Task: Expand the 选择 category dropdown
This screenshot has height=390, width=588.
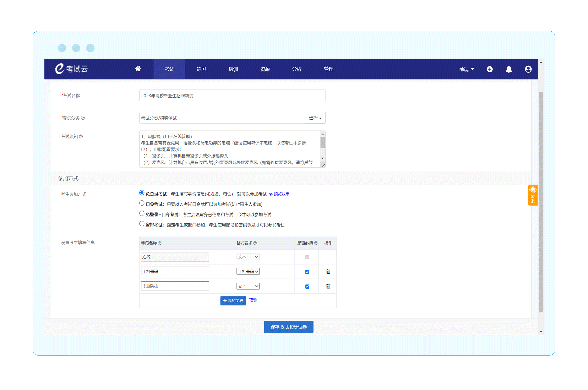Action: pos(315,118)
